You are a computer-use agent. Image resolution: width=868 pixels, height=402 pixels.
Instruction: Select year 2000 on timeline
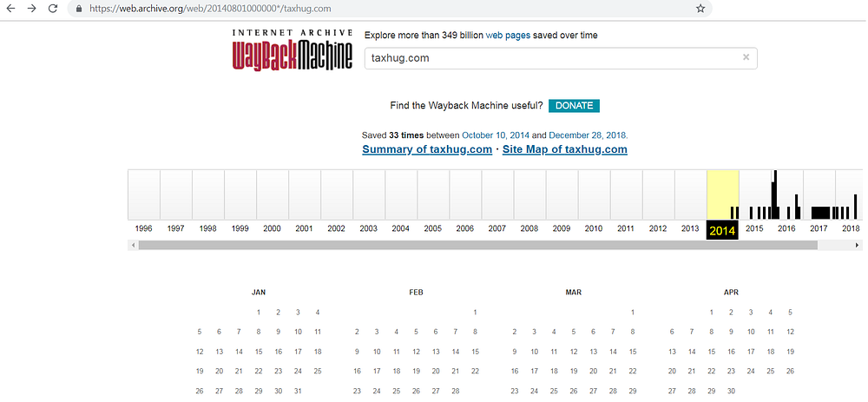[x=272, y=228]
